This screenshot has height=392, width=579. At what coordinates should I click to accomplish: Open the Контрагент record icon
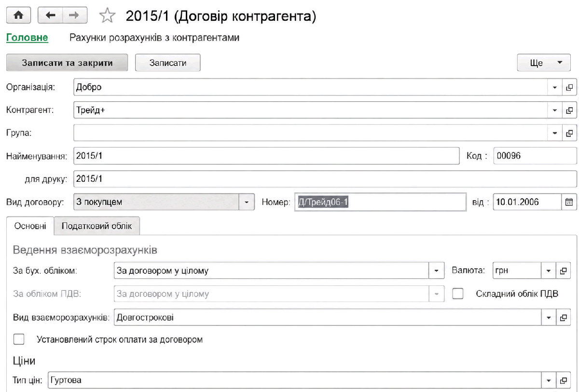click(569, 110)
